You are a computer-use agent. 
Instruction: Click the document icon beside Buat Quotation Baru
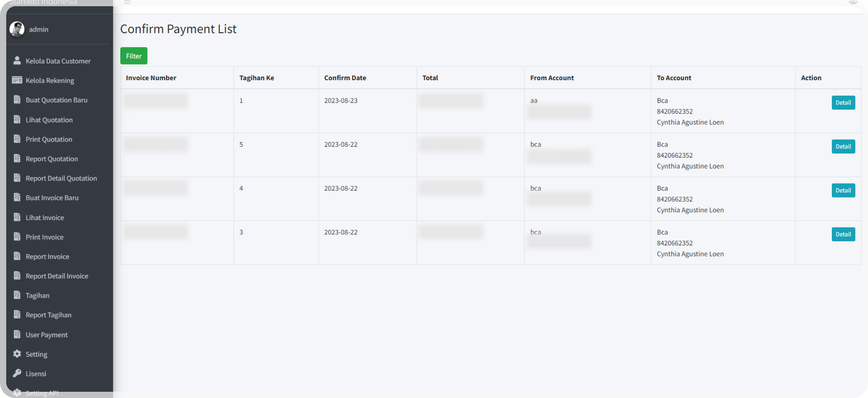coord(17,100)
